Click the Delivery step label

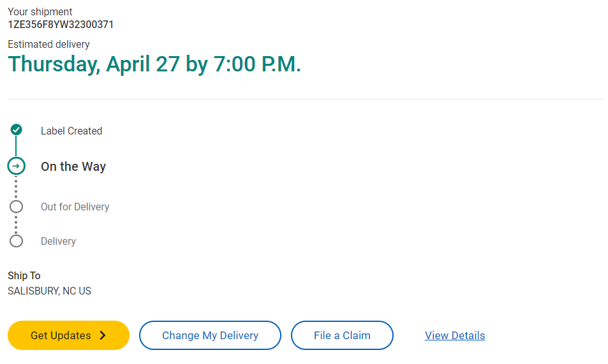coord(58,241)
